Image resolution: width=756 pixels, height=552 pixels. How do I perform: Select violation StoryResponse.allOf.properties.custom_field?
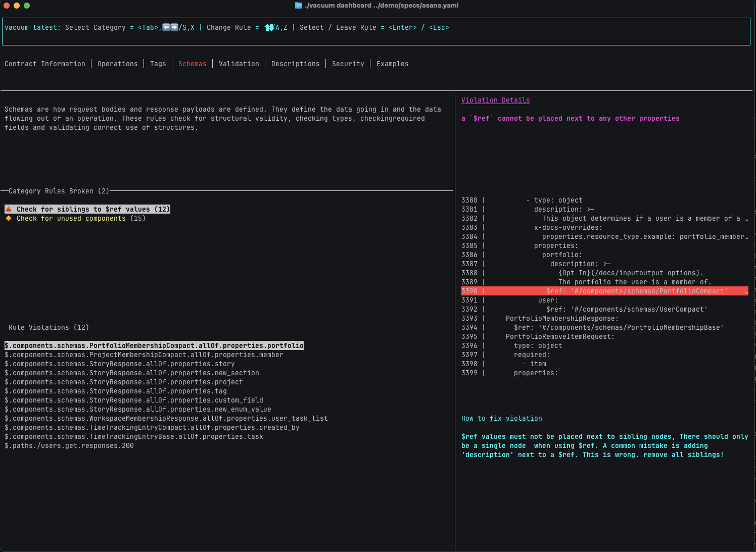point(134,400)
